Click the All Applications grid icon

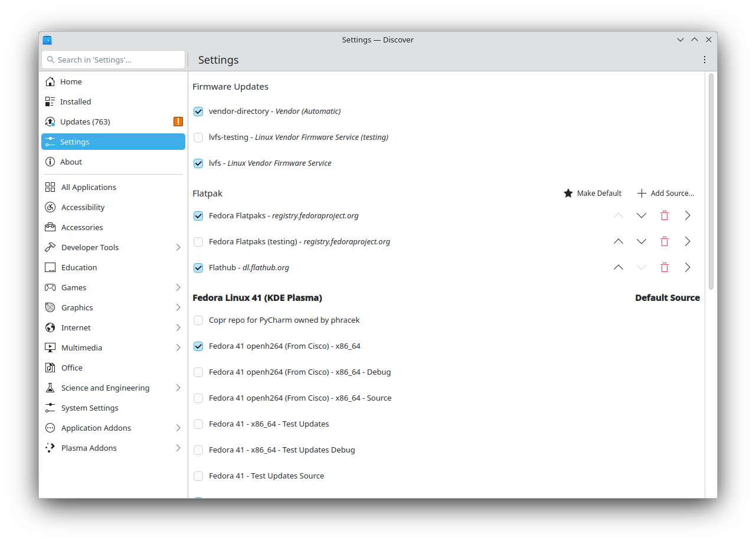50,187
